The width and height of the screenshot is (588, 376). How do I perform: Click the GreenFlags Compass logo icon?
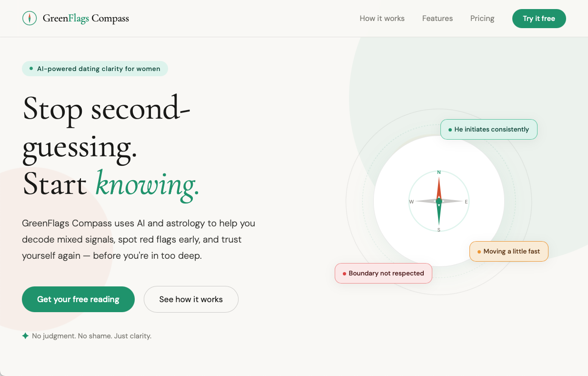point(30,18)
